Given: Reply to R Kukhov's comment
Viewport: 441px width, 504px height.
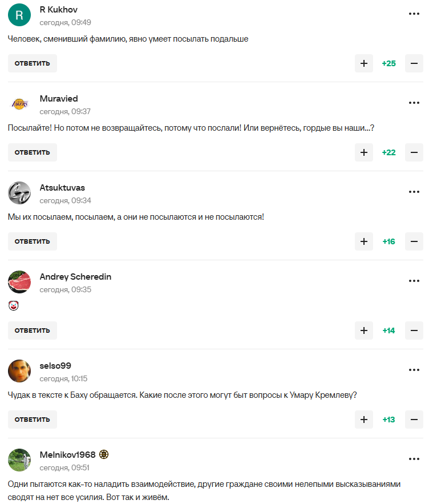Looking at the screenshot, I should (33, 63).
